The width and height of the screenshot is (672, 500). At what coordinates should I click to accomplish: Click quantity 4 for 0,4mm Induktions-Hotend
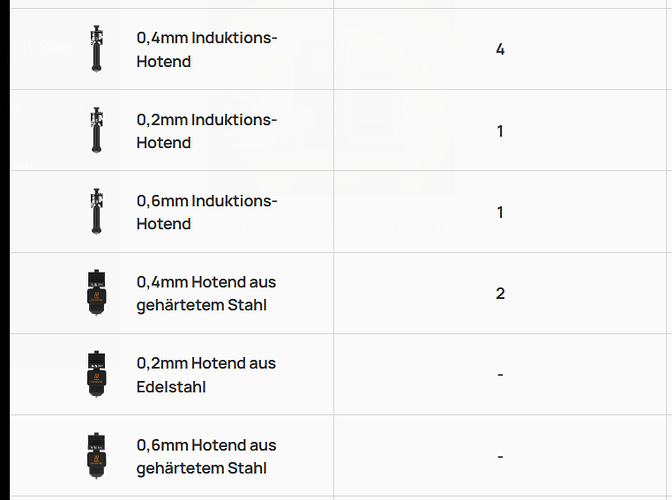(x=500, y=49)
